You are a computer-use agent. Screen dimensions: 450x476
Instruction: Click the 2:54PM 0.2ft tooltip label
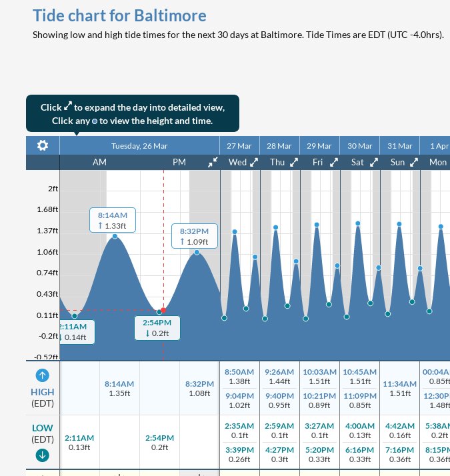click(157, 328)
